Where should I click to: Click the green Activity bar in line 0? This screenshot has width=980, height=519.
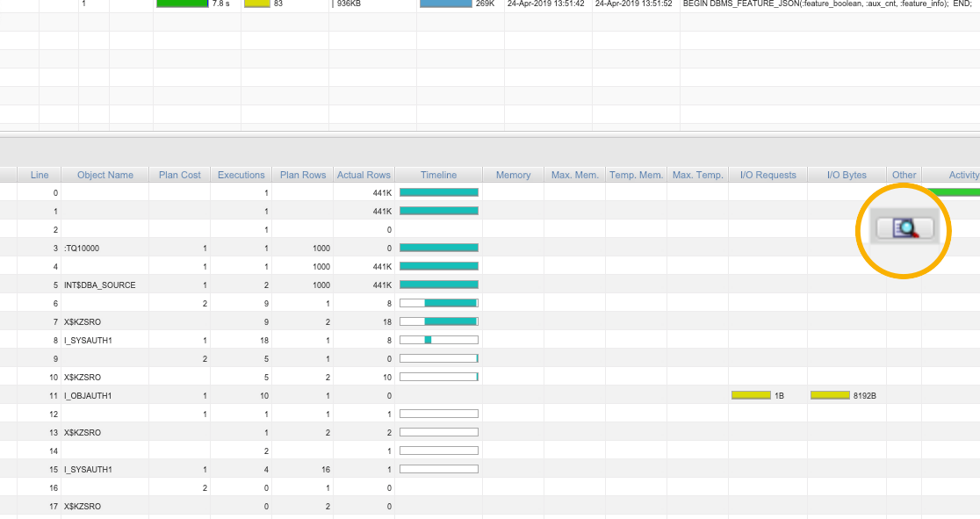pos(953,192)
